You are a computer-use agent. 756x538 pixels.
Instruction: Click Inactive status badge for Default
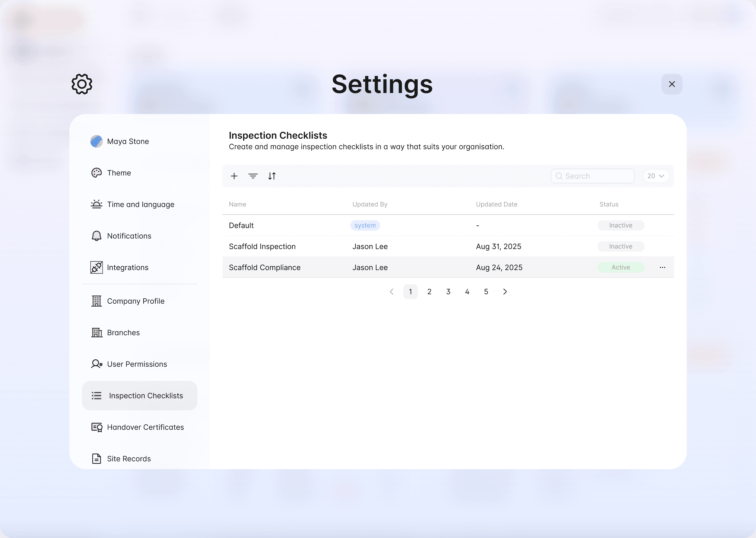tap(621, 225)
